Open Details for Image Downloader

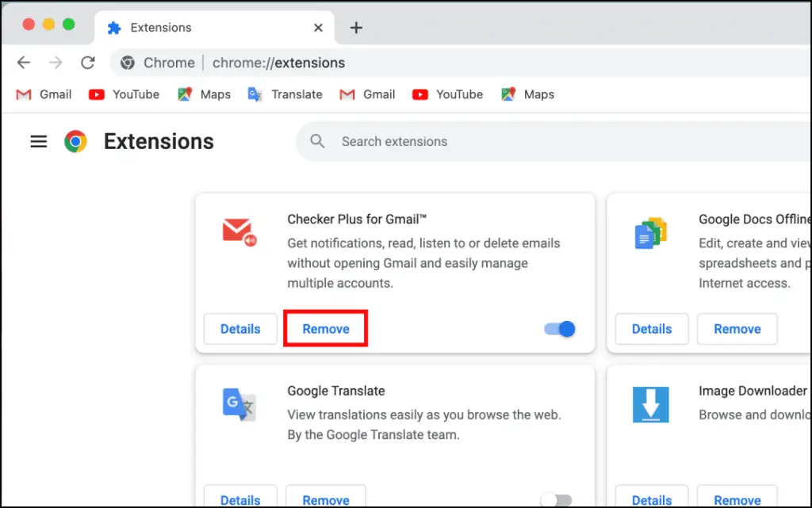652,497
